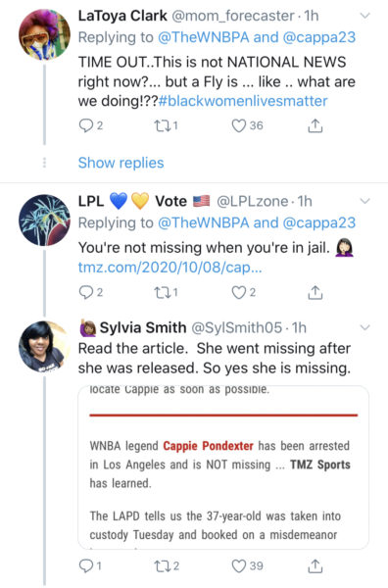Like LaToya Clark's tweet
388x588 pixels.
click(238, 125)
